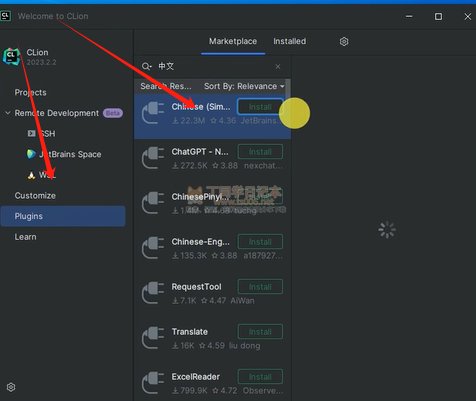Select the Chinese-Eng... plugin title
This screenshot has height=401, width=476.
[x=200, y=242]
